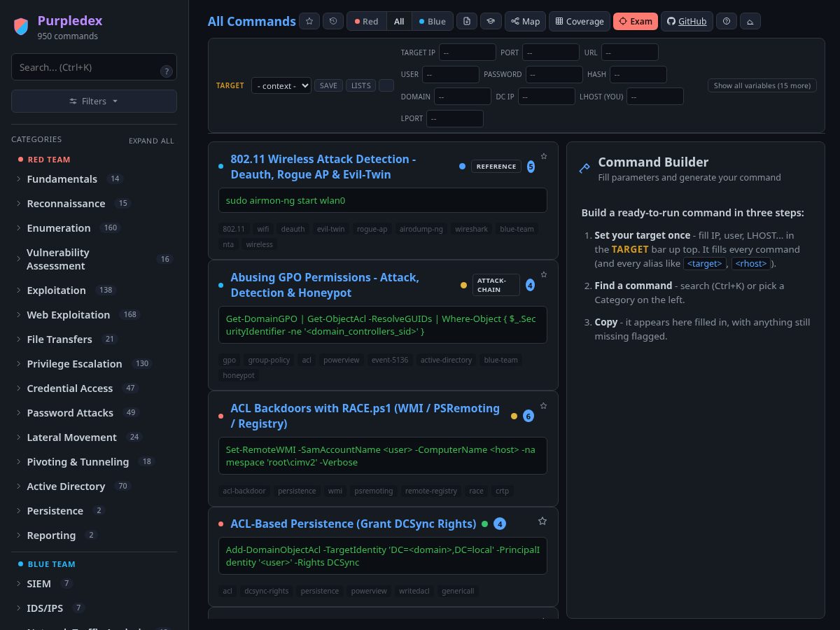840x630 pixels.
Task: Favorite the 802.11 Wireless Attack Detection card
Action: (x=544, y=156)
